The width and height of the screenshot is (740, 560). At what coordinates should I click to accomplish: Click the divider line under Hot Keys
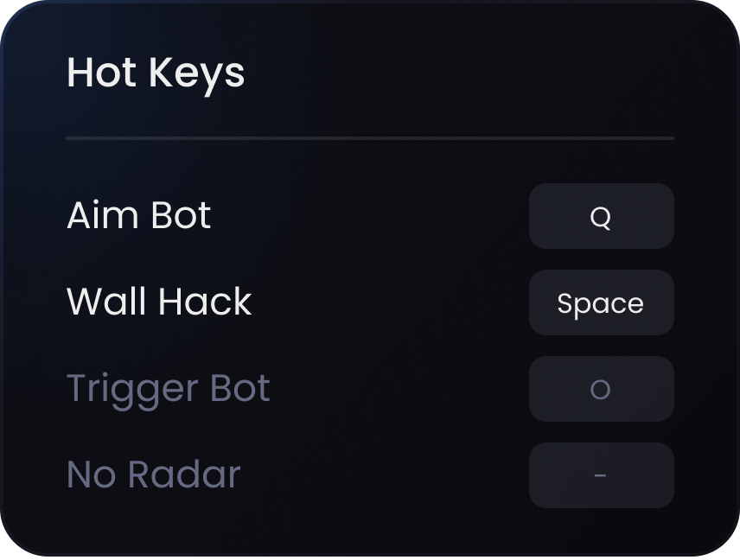[370, 137]
